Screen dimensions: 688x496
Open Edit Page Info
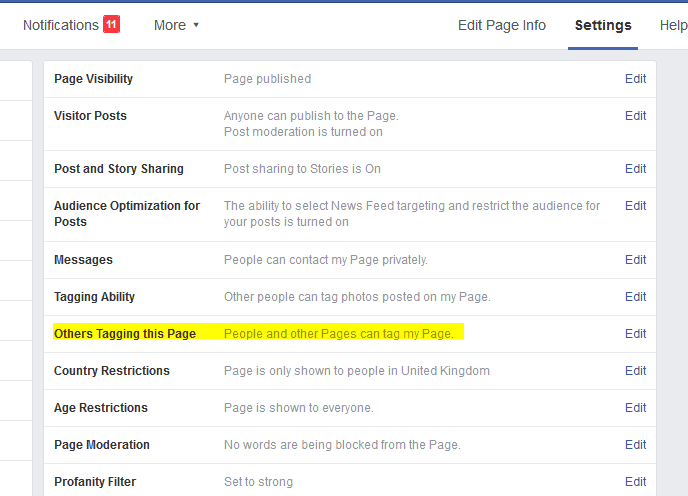tap(502, 25)
